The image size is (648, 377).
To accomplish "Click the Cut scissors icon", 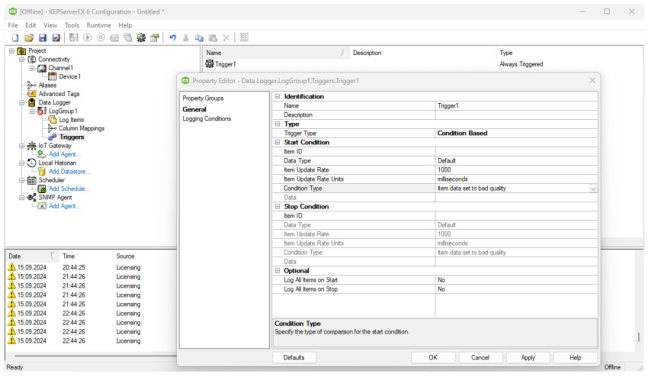I will pyautogui.click(x=186, y=38).
